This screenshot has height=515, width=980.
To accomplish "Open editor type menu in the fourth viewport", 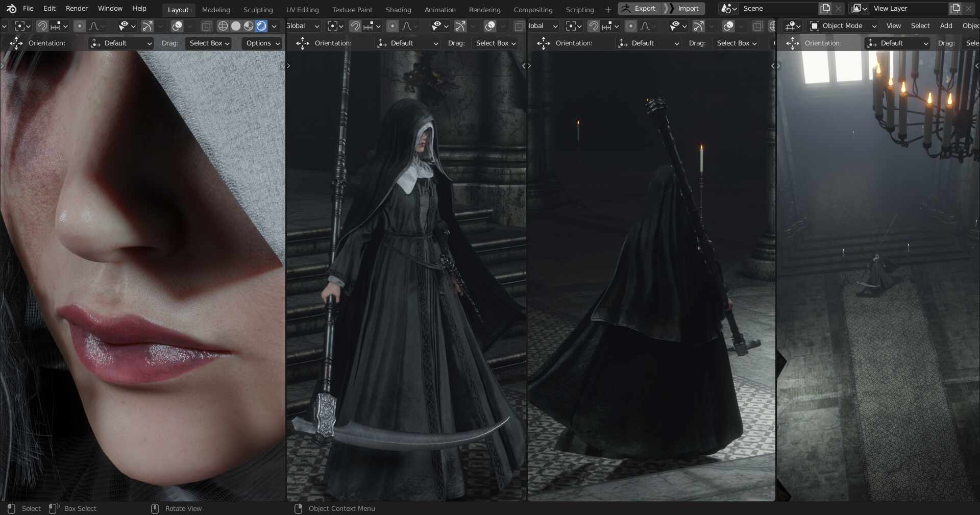I will pos(793,26).
